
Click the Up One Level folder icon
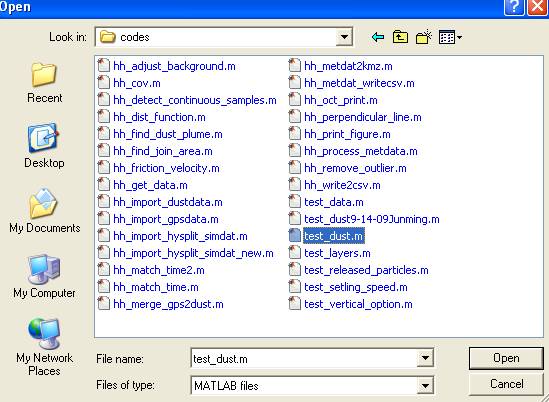tap(400, 37)
